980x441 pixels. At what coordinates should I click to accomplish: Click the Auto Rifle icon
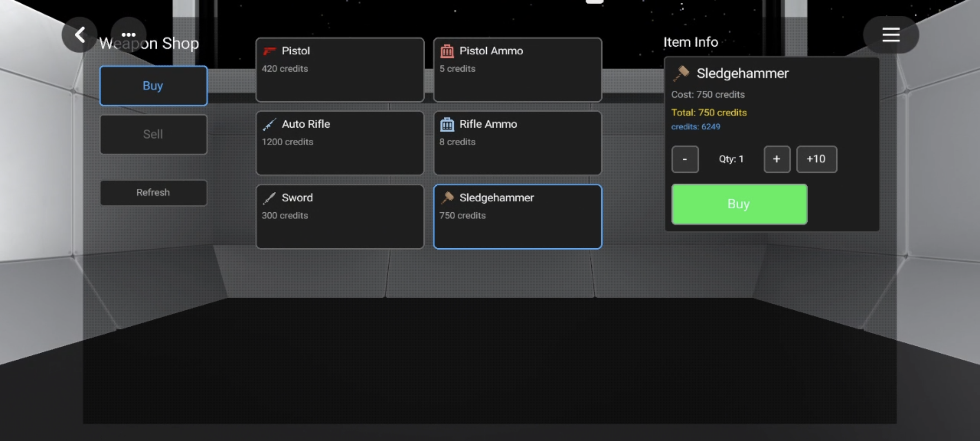click(x=269, y=125)
